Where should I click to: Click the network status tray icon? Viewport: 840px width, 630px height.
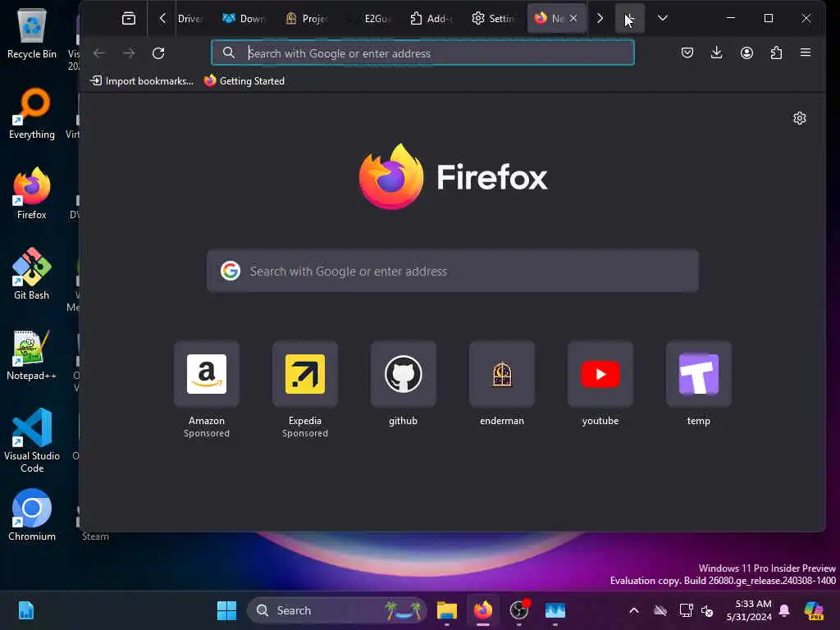[x=686, y=610]
